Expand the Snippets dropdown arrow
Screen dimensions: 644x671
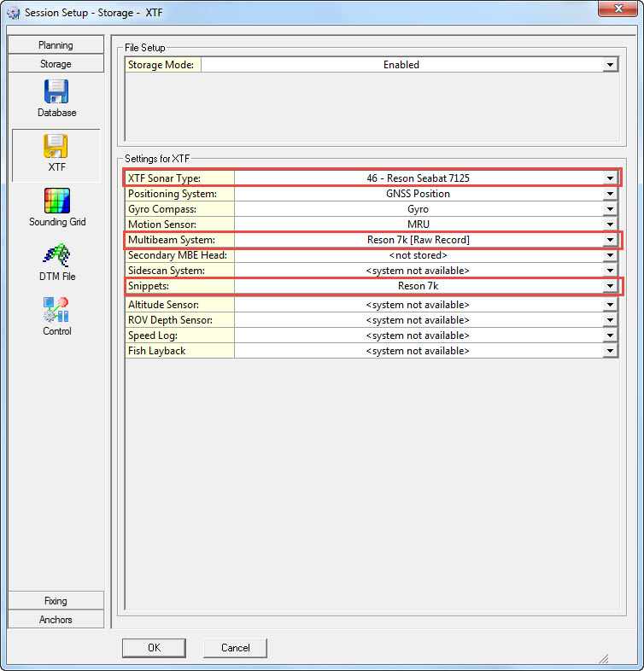[610, 286]
